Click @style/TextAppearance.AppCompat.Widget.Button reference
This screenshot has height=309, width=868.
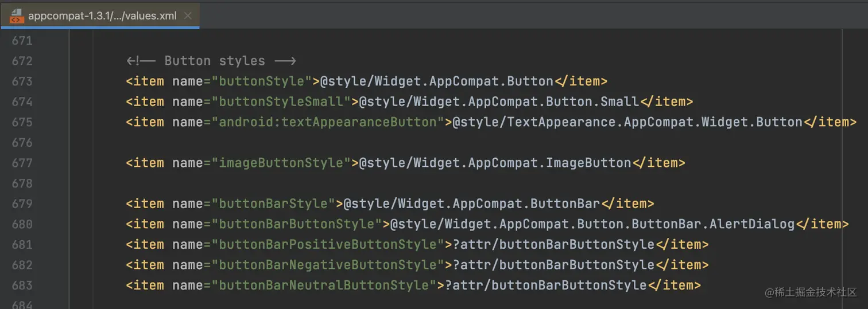[627, 122]
